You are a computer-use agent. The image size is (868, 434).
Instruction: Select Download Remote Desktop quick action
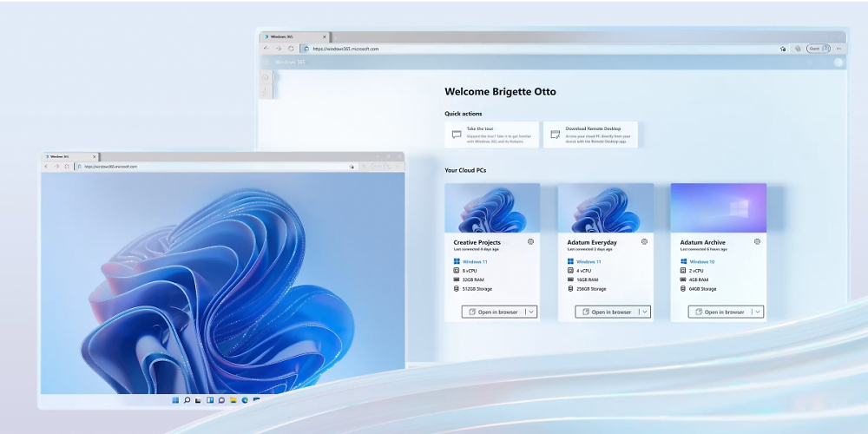[590, 135]
